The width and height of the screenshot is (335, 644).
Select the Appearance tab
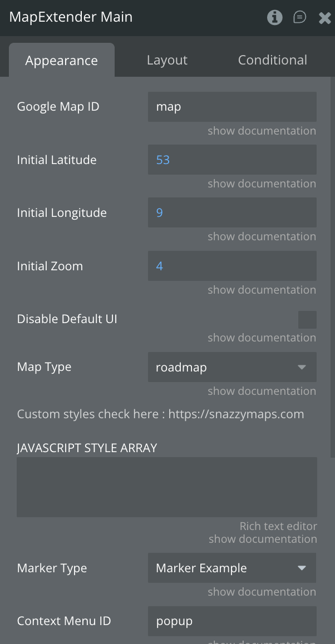61,60
